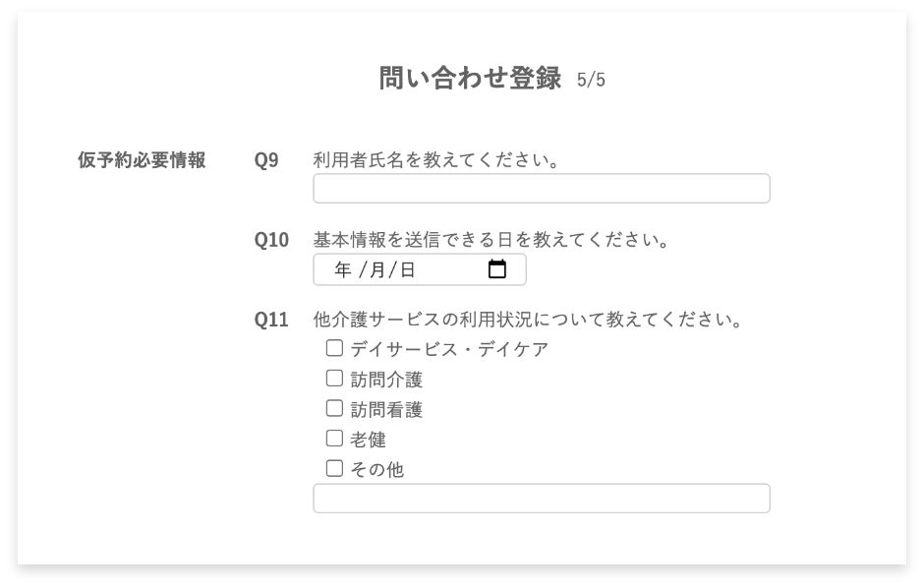Click the 仮予約必要情報 section label
The height and width of the screenshot is (588, 924).
coord(142,160)
